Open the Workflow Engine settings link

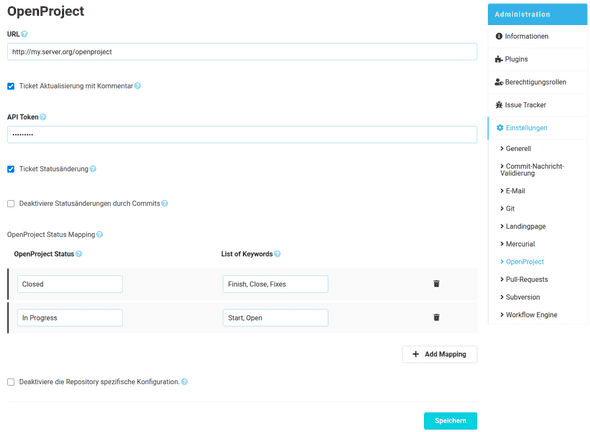click(x=531, y=315)
